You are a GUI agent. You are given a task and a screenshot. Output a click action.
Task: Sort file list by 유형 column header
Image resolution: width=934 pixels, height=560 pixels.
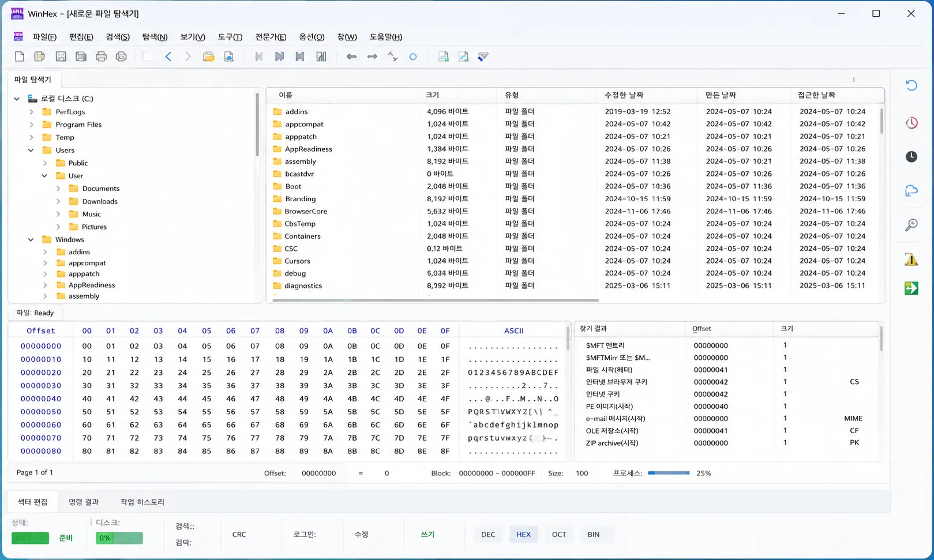pyautogui.click(x=546, y=95)
